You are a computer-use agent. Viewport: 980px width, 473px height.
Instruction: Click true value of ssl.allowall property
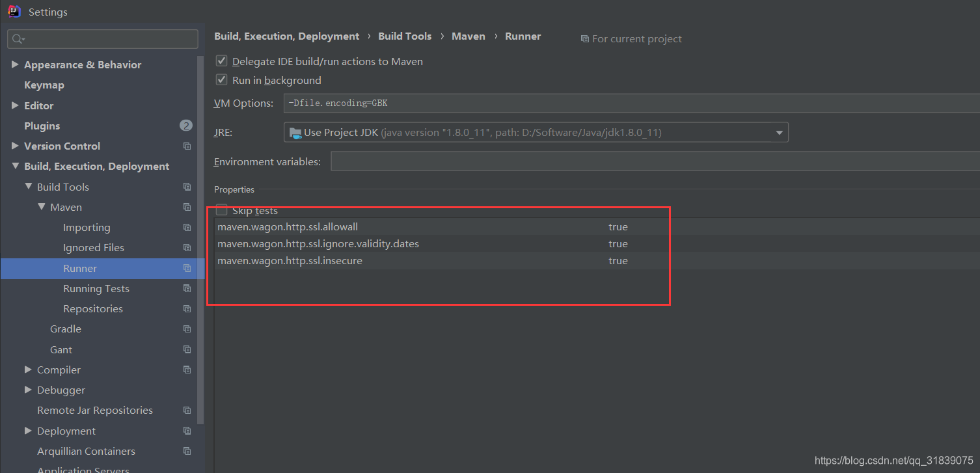click(x=618, y=227)
